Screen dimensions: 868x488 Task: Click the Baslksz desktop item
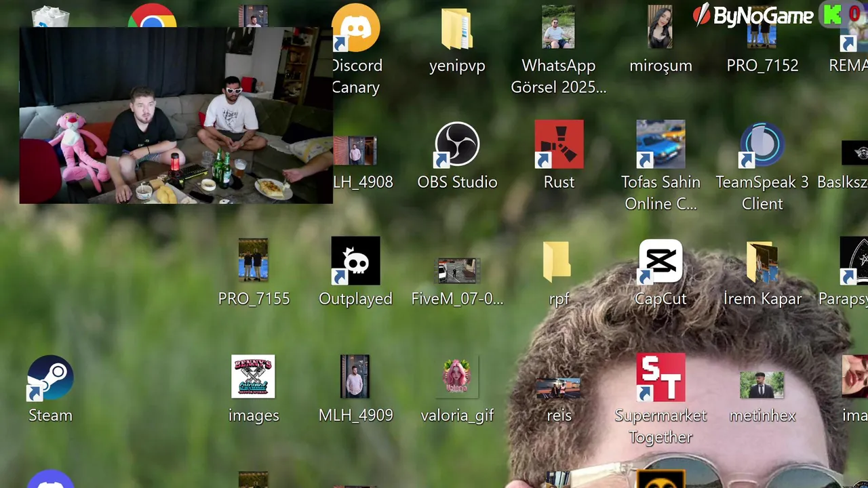click(x=855, y=153)
